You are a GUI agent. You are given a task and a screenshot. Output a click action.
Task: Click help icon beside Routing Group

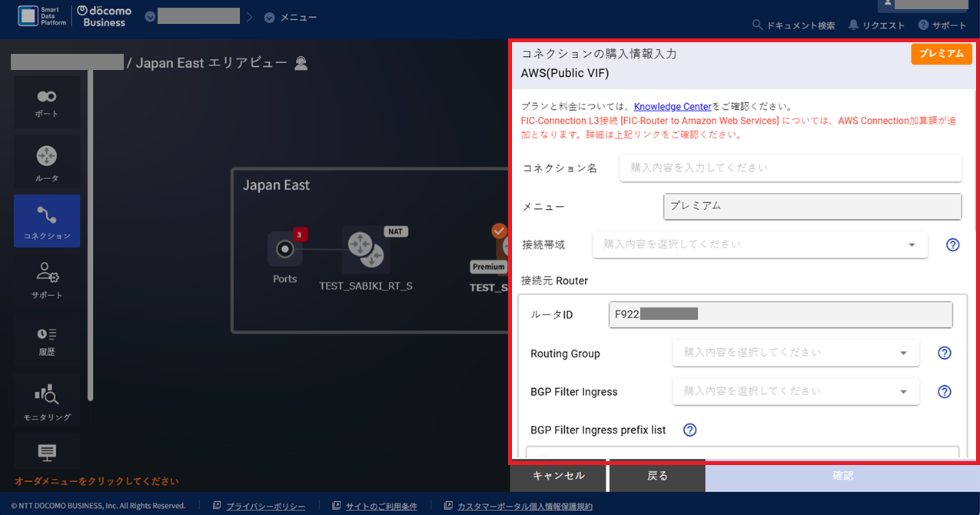(x=945, y=353)
